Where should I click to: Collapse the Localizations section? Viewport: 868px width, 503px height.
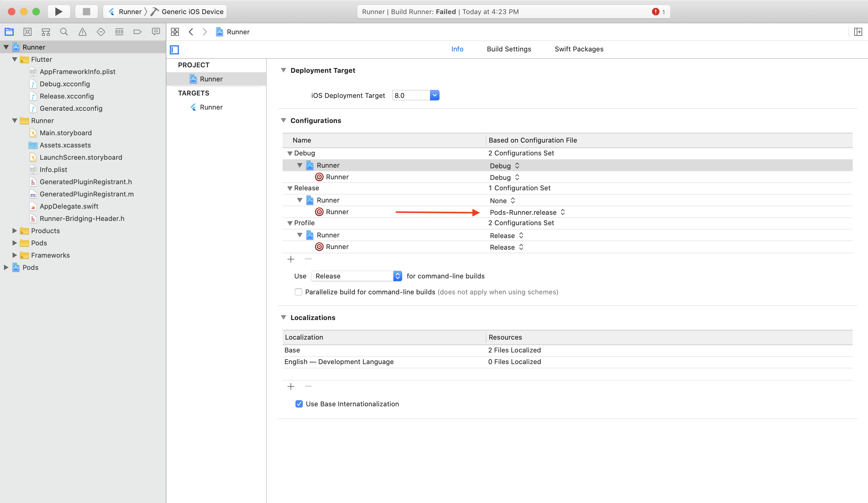tap(284, 317)
